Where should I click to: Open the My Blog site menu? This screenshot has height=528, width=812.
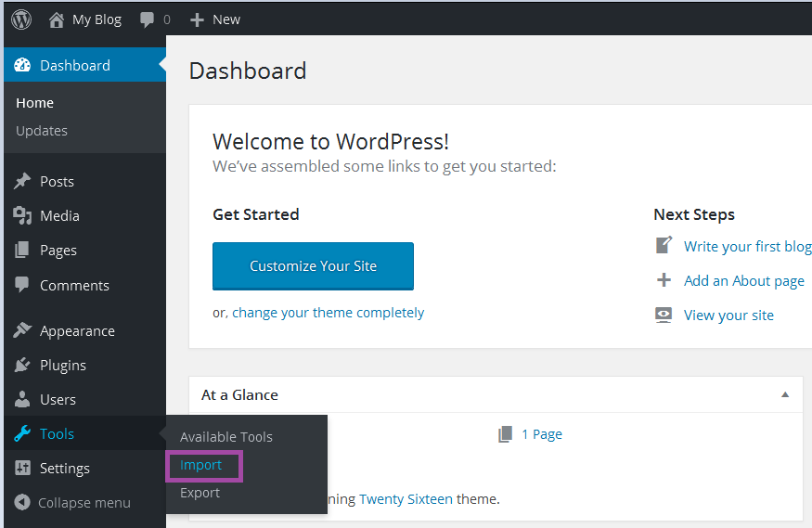tap(97, 19)
